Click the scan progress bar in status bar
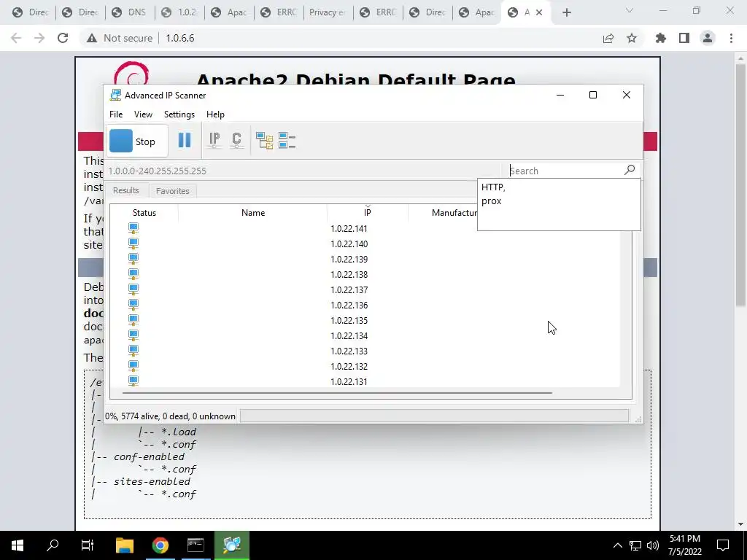 point(434,416)
